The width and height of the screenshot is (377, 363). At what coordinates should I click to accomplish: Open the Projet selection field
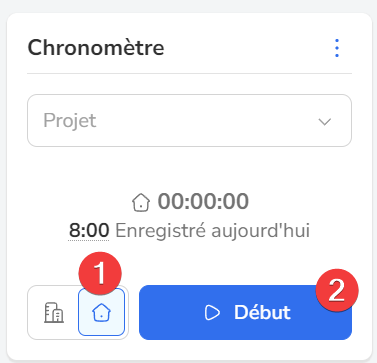189,121
